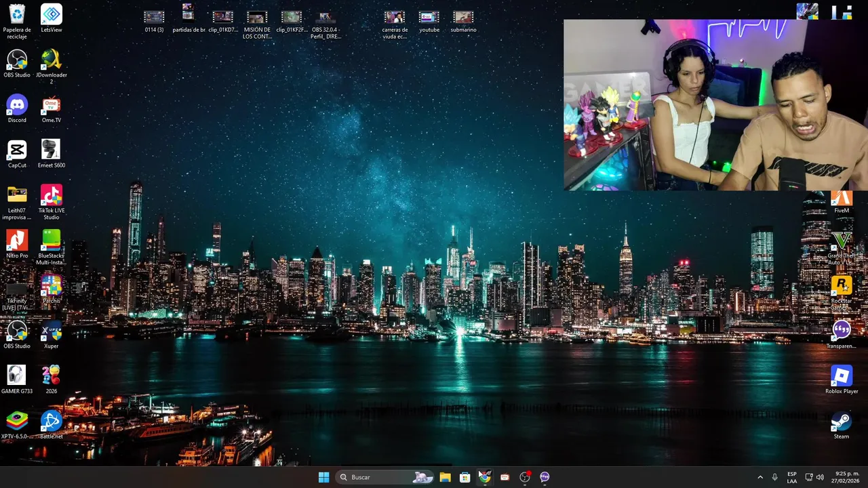The image size is (868, 488).
Task: Select the FiveM desktop icon
Action: (842, 202)
